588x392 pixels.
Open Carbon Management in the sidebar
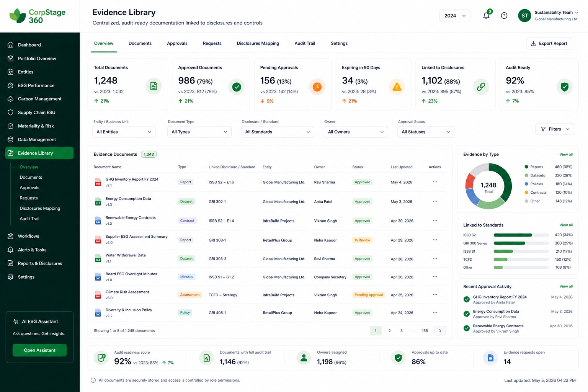click(x=39, y=99)
